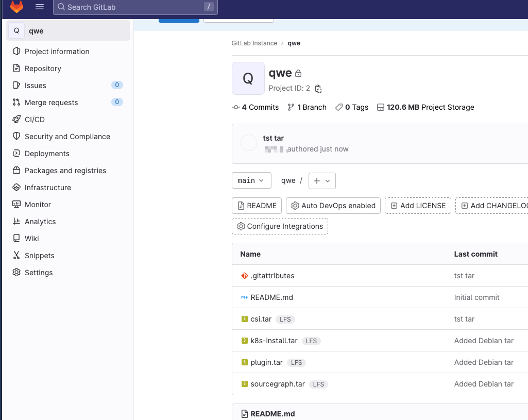The height and width of the screenshot is (420, 528).
Task: Click the Merge requests count badge
Action: pos(117,102)
